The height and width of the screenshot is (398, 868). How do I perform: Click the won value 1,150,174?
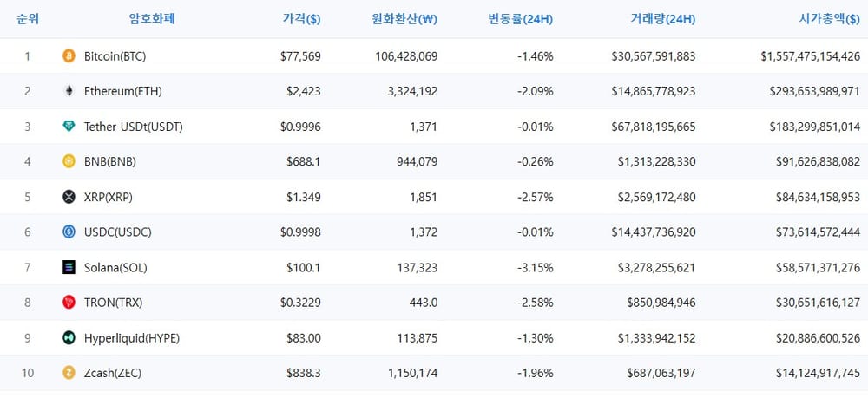point(413,373)
